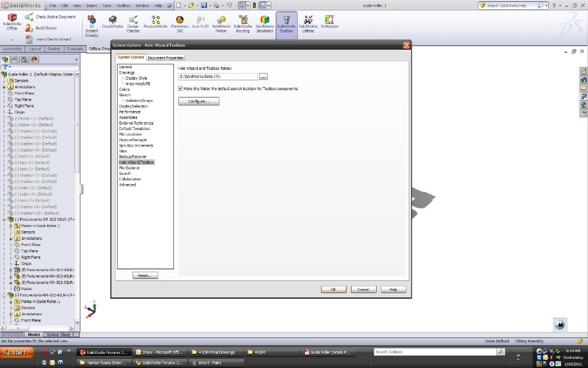The height and width of the screenshot is (368, 588).
Task: Uncheck the default Toolbox search location checkbox
Action: tap(180, 88)
